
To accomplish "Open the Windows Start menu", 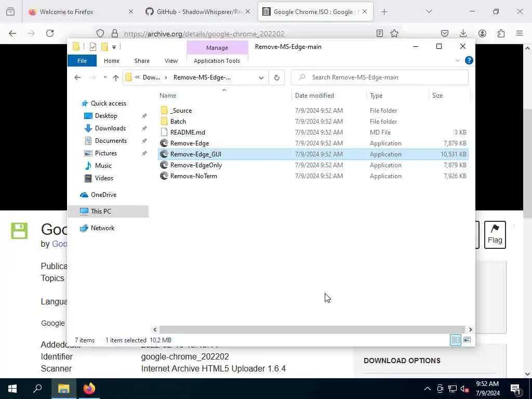I will click(x=12, y=389).
